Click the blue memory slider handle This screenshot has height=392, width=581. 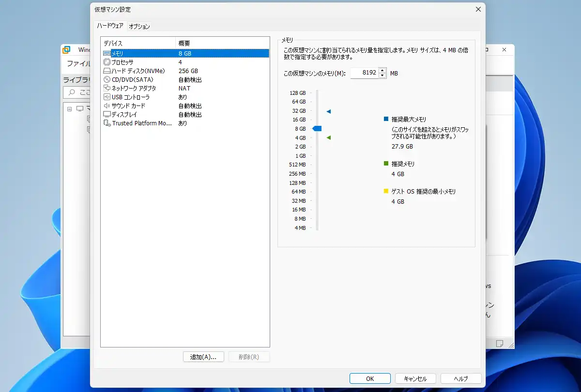point(317,128)
